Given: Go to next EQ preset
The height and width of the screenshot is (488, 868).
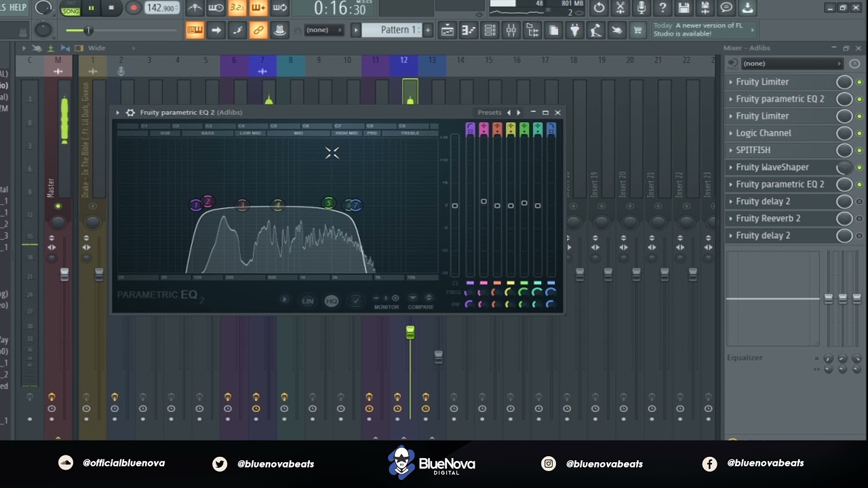Looking at the screenshot, I should pyautogui.click(x=519, y=113).
